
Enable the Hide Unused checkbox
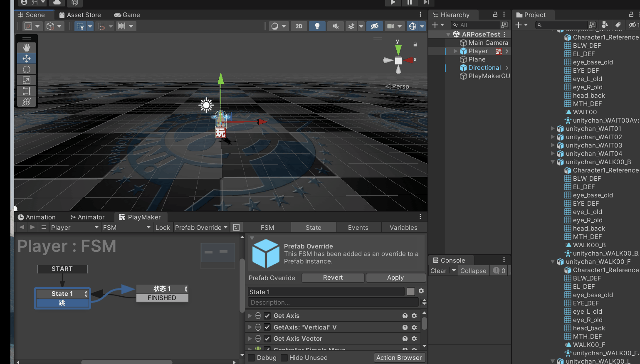coord(284,357)
